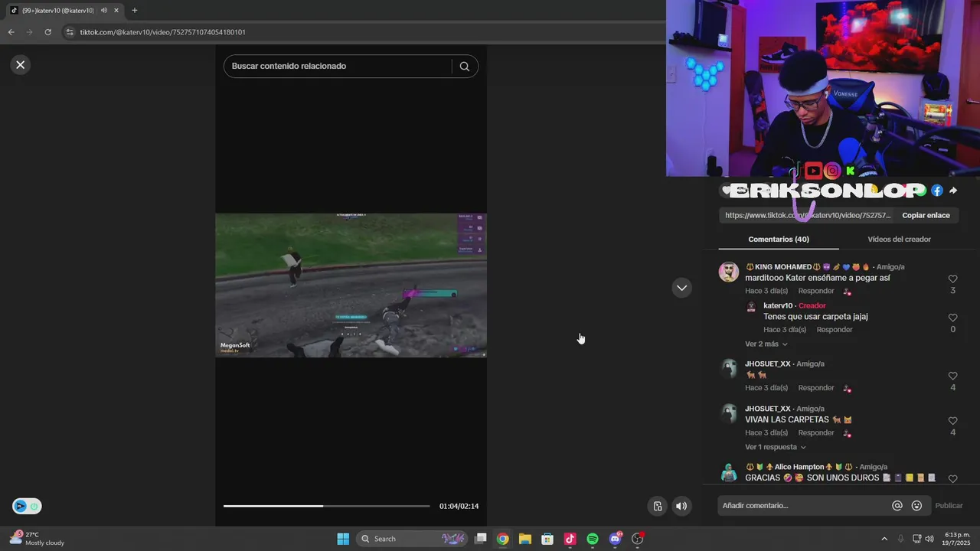Open TikTok app from taskbar
The image size is (980, 551).
570,539
